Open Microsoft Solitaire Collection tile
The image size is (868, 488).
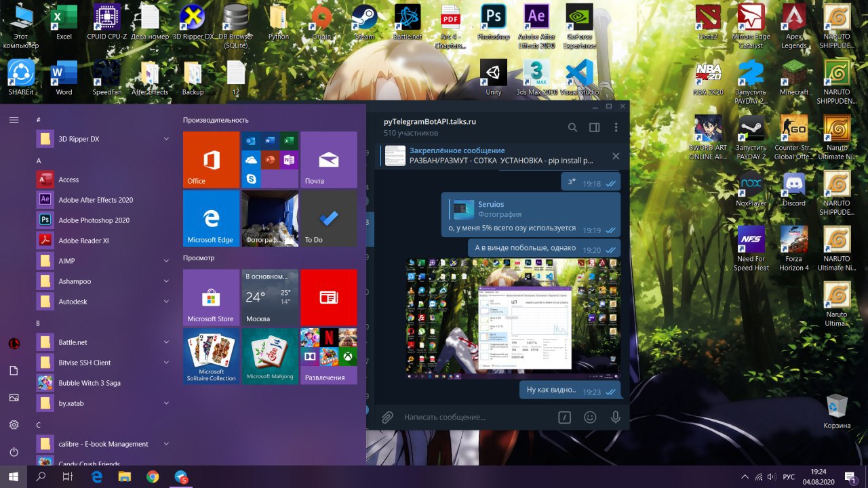tap(211, 357)
